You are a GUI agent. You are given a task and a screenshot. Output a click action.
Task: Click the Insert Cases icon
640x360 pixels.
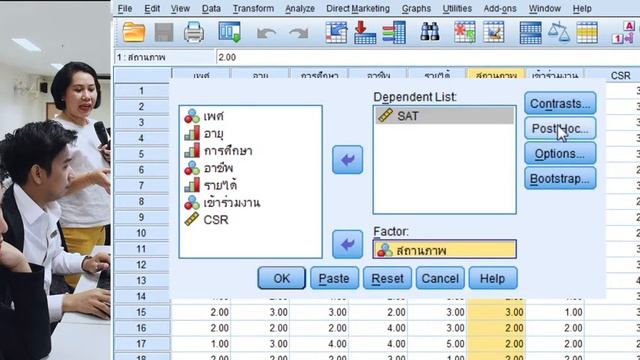pos(464,32)
